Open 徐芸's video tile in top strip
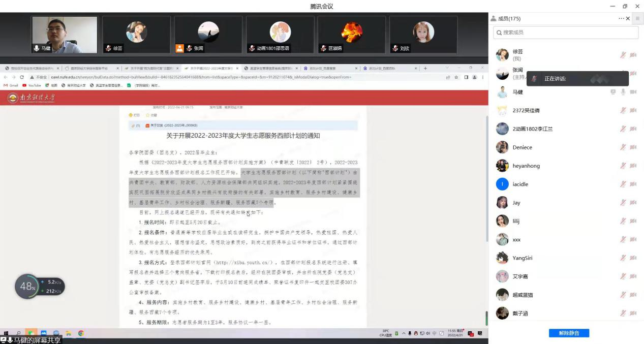 click(x=136, y=35)
